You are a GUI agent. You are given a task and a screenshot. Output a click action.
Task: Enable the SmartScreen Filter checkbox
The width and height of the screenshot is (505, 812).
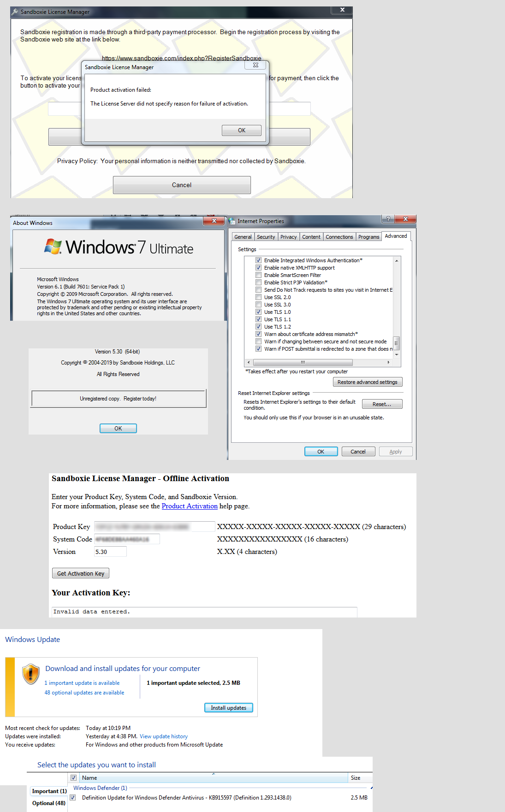point(259,275)
